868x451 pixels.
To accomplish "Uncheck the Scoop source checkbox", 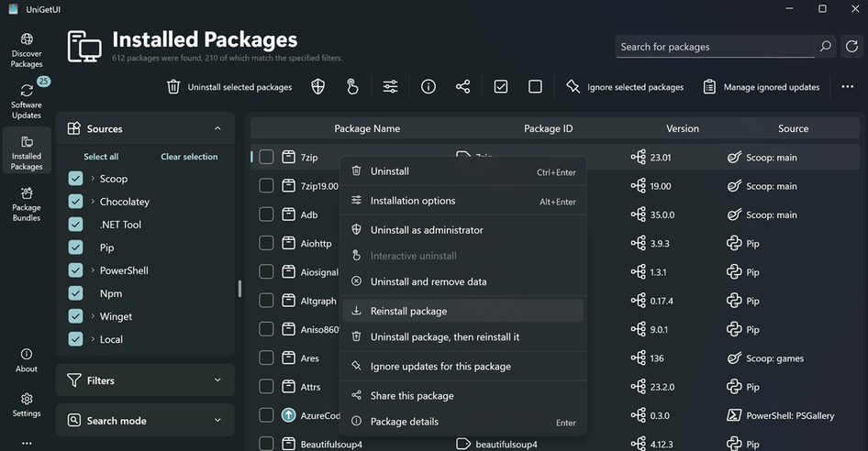I will coord(75,179).
